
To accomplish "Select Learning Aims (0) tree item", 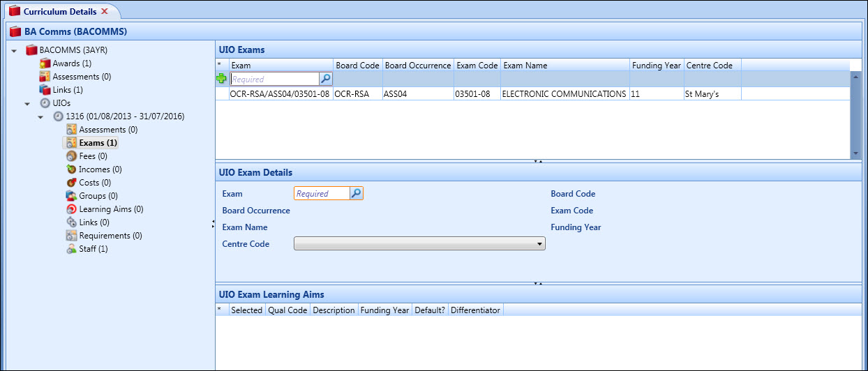I will (111, 209).
